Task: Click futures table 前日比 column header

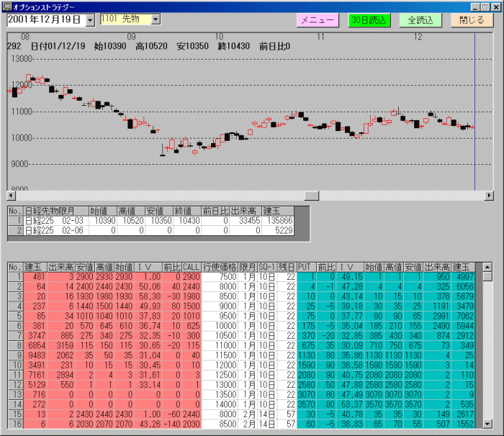Action: [x=215, y=211]
